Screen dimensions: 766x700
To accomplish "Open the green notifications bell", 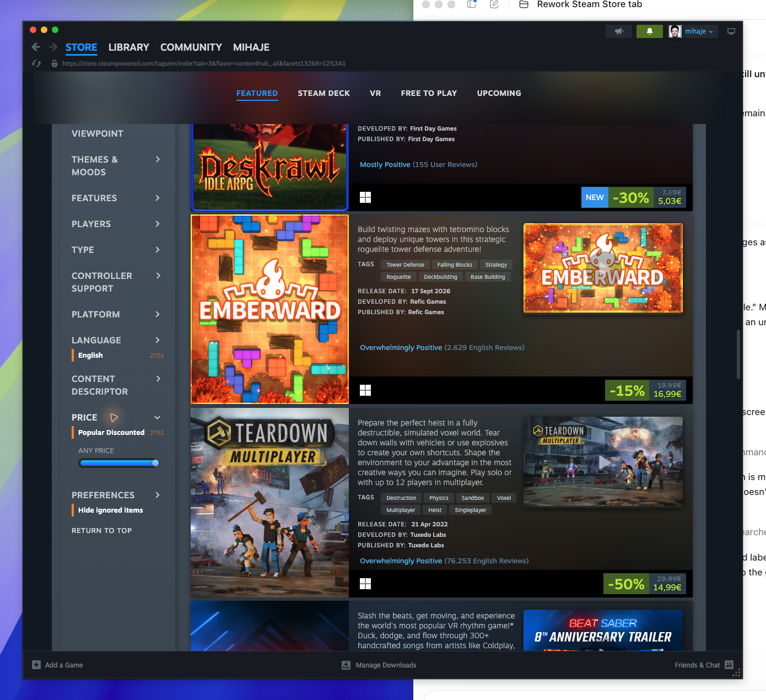I will click(650, 31).
